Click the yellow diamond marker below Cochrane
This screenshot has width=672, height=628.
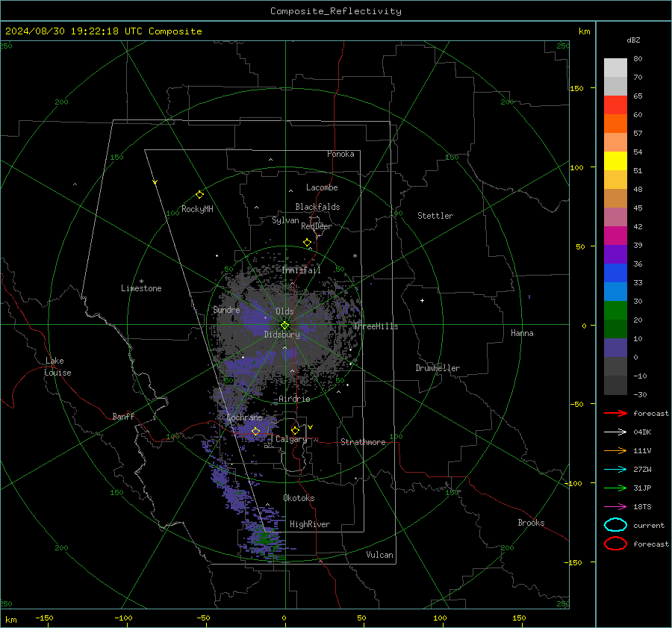tap(255, 431)
